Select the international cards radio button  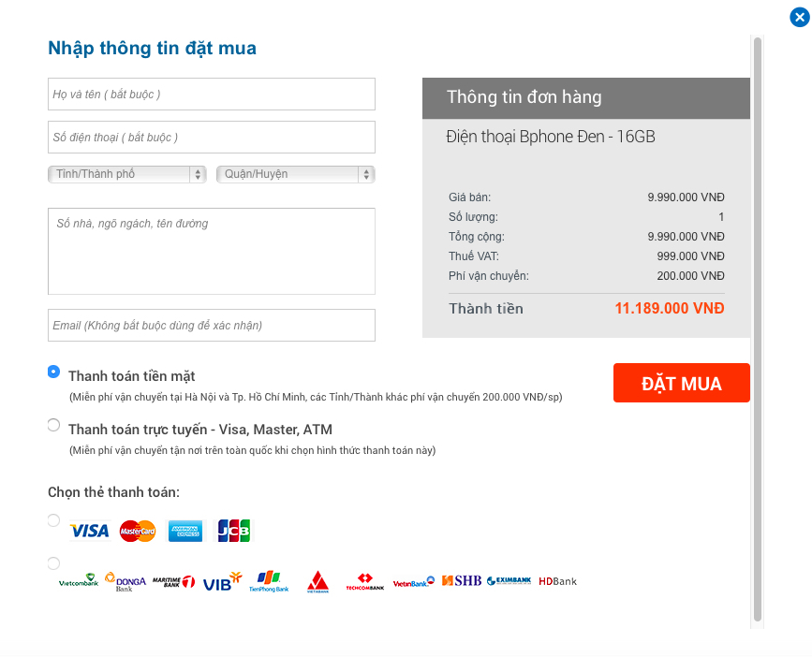54,520
